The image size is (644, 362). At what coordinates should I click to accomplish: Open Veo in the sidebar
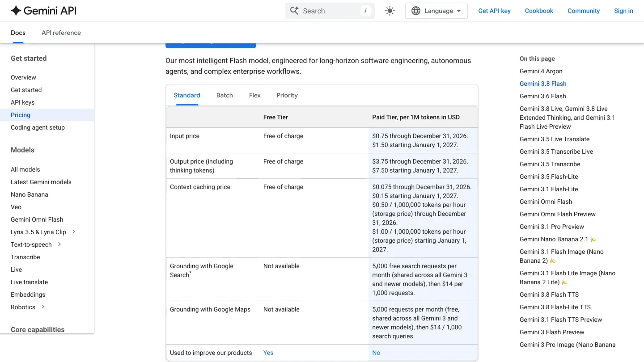tap(16, 207)
